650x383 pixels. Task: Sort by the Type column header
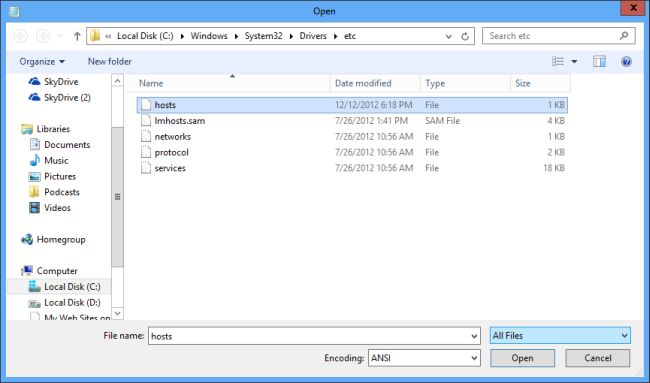466,83
